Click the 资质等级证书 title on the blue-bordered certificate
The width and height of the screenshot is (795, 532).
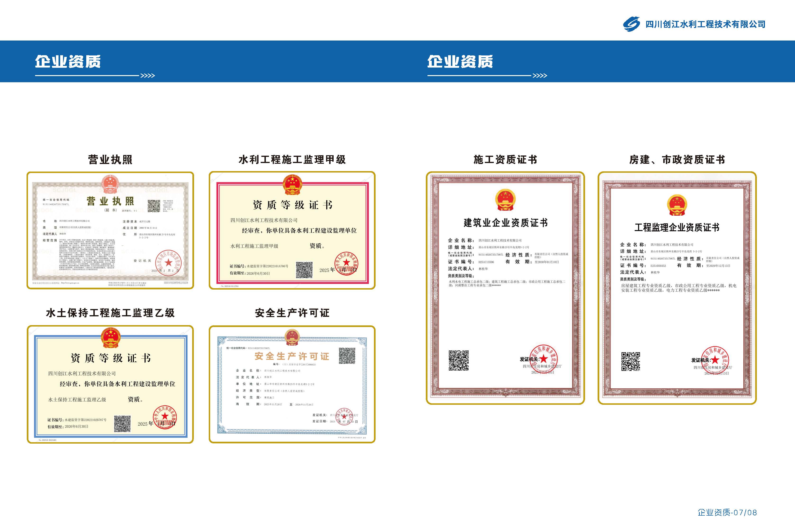coord(111,358)
